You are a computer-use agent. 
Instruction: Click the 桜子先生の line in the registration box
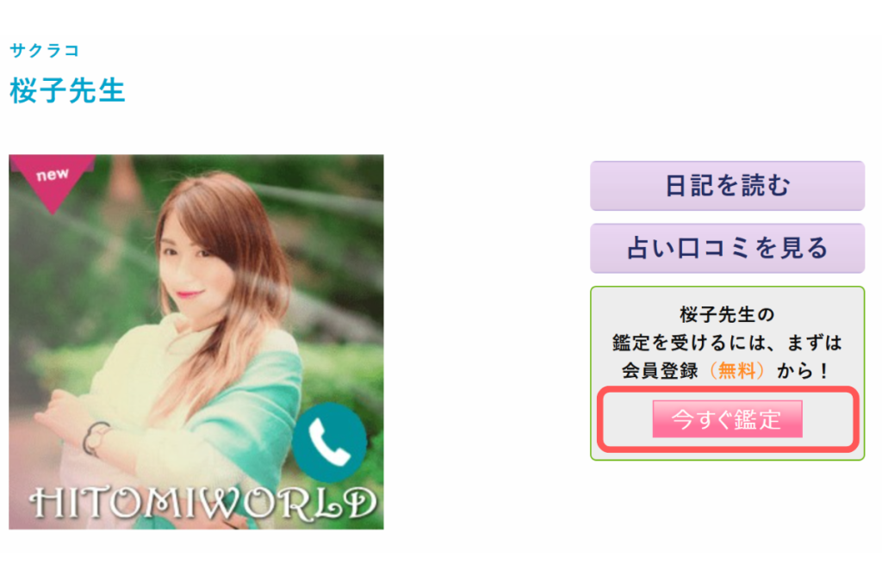click(x=727, y=315)
